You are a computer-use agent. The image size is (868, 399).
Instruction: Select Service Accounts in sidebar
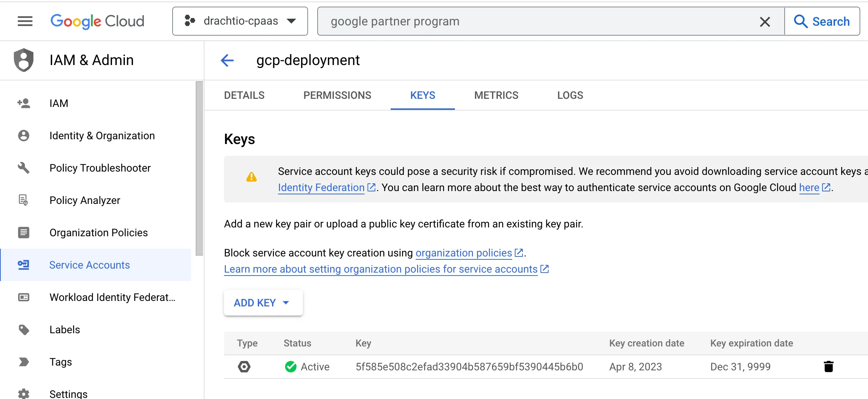click(x=95, y=265)
